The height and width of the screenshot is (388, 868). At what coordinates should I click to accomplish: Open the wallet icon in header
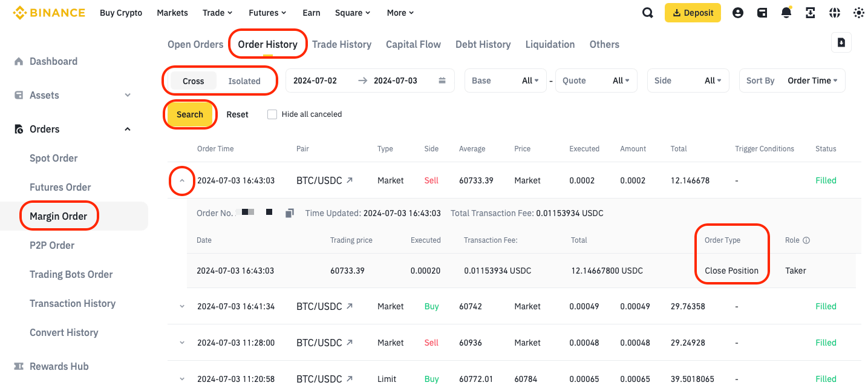(x=762, y=13)
